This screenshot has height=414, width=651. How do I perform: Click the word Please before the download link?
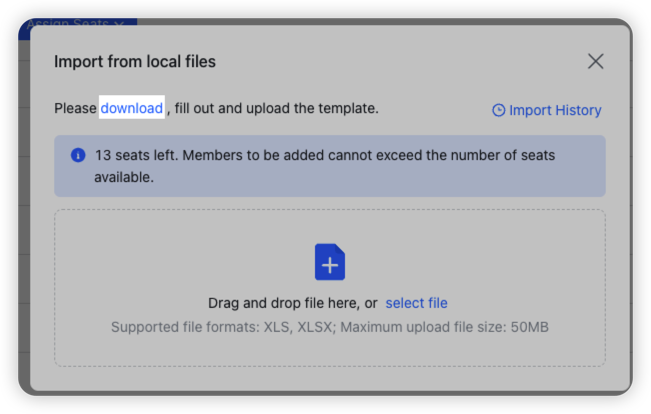click(x=76, y=108)
